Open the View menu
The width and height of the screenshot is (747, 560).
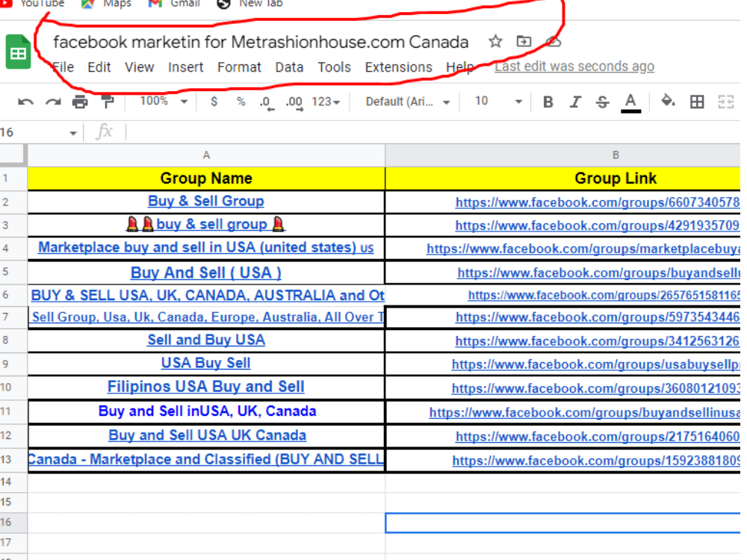tap(139, 67)
